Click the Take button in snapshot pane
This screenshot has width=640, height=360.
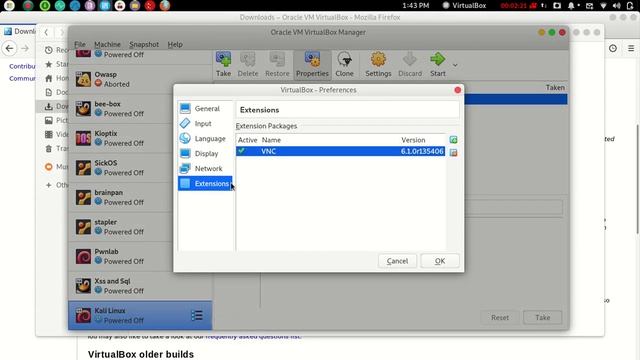pyautogui.click(x=542, y=317)
